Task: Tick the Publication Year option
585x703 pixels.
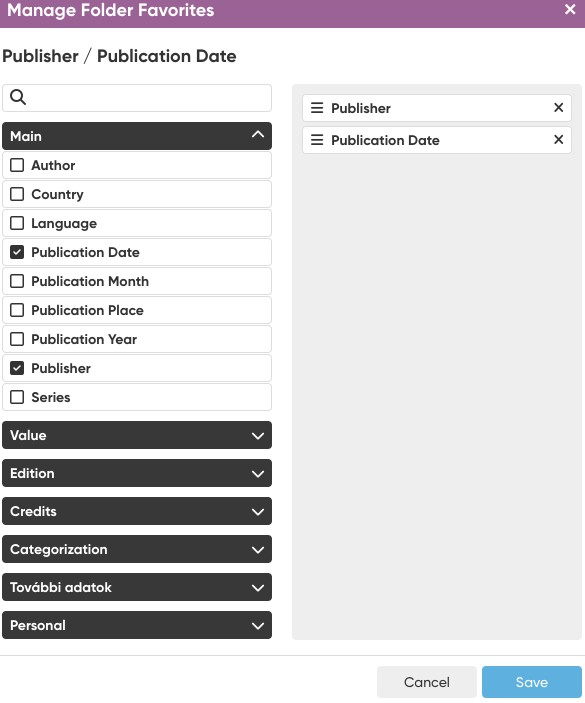Action: (17, 339)
